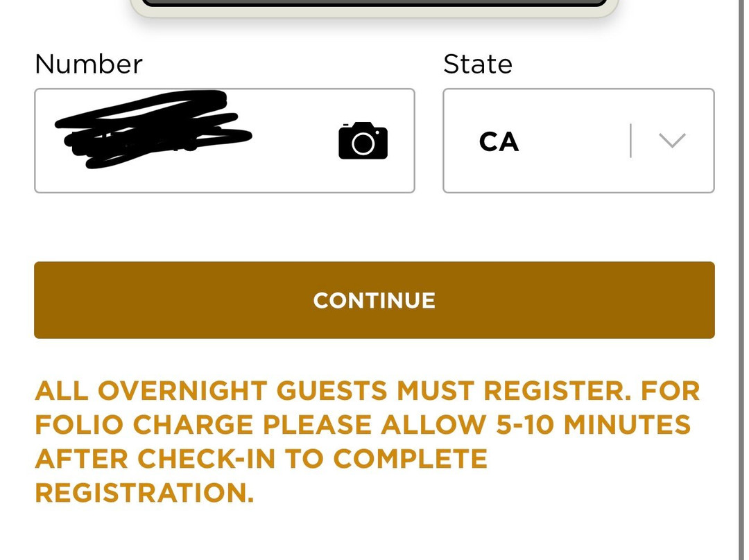749x560 pixels.
Task: Open the State dropdown
Action: [x=578, y=141]
